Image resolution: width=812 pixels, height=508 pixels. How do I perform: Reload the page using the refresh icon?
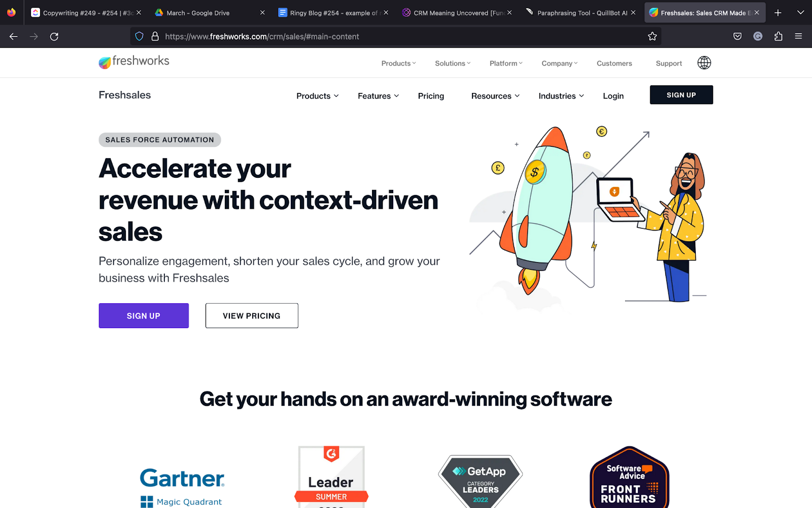[54, 37]
